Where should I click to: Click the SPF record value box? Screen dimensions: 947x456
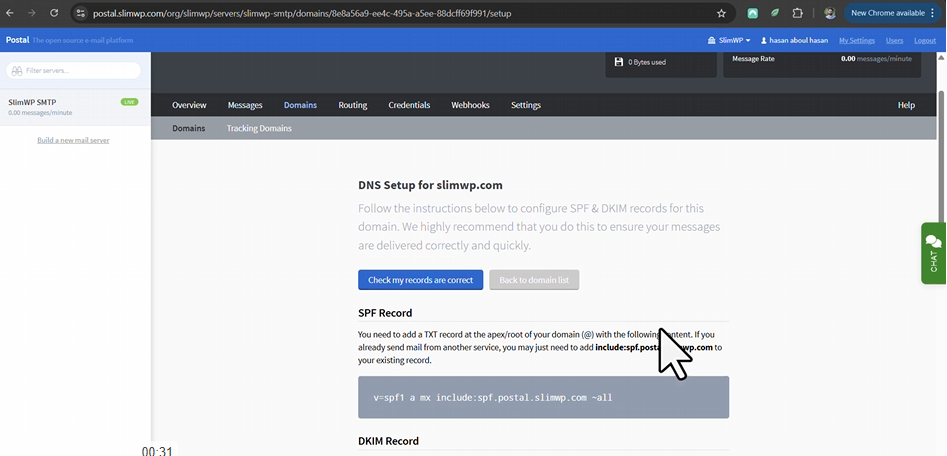tap(544, 397)
